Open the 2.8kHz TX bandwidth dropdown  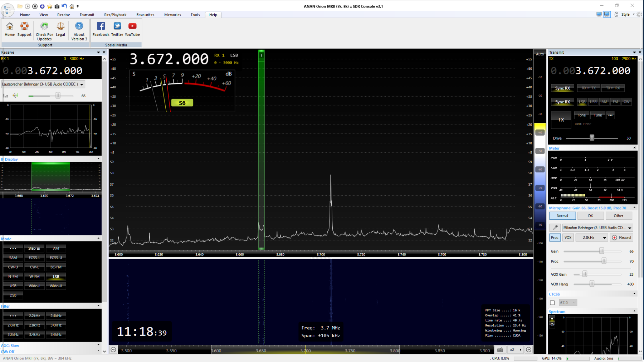tap(592, 238)
